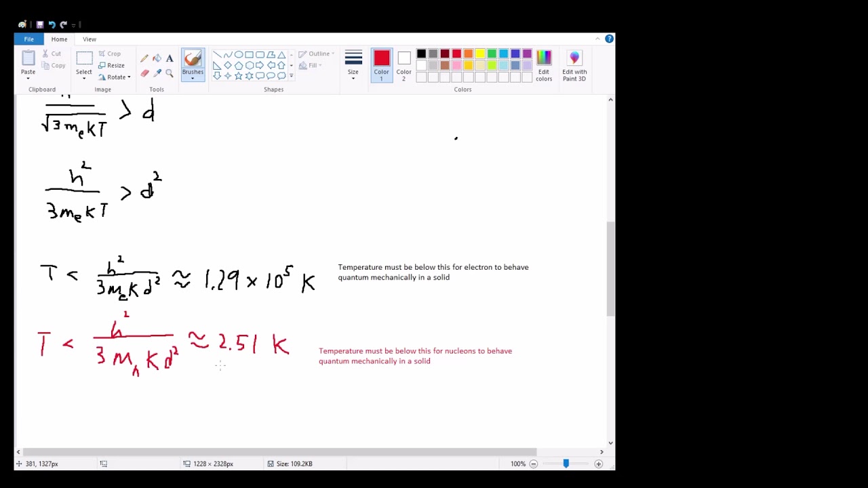
Task: Collapse the ribbon with the chevron
Action: pyautogui.click(x=597, y=39)
